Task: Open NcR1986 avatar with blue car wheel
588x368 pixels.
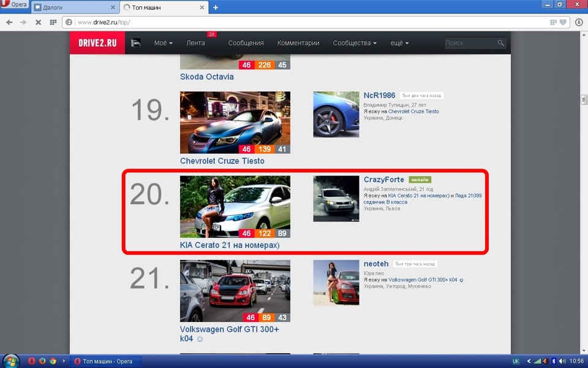Action: tap(336, 115)
